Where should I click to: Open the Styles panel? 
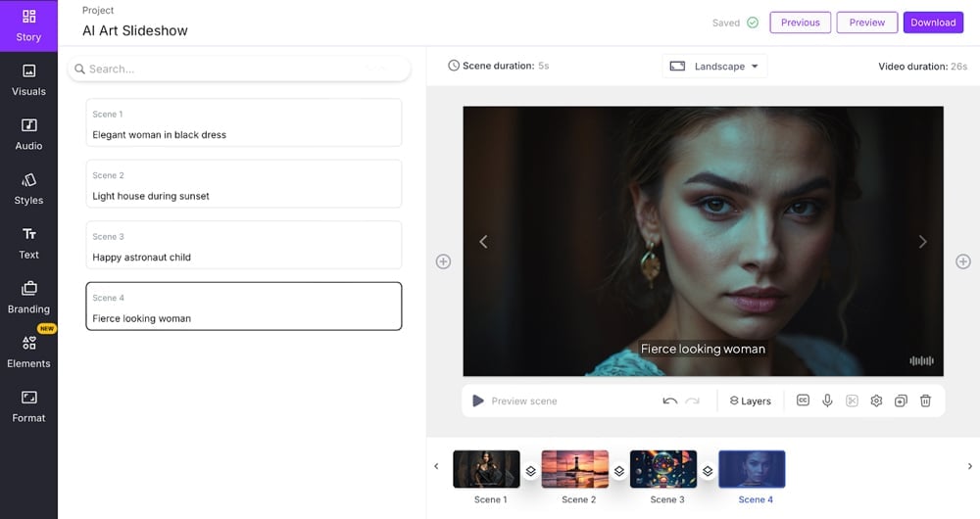tap(28, 189)
